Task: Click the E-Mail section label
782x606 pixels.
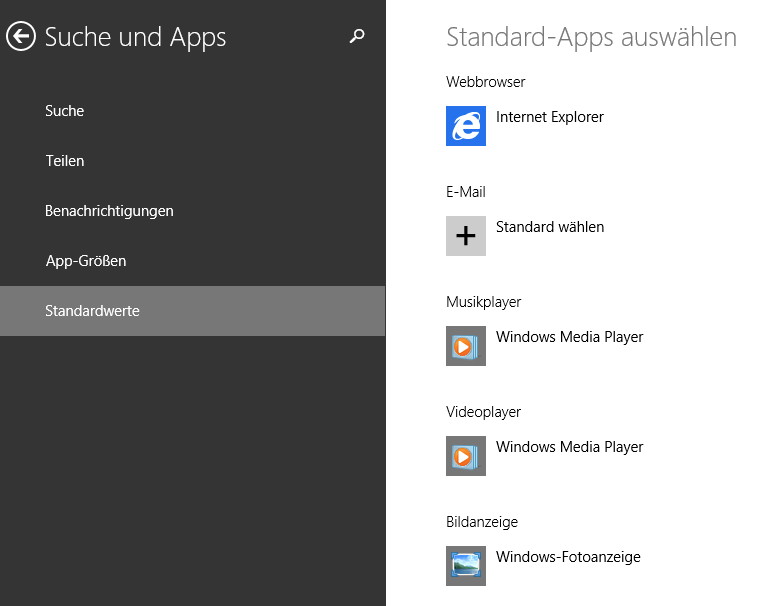Action: click(465, 192)
